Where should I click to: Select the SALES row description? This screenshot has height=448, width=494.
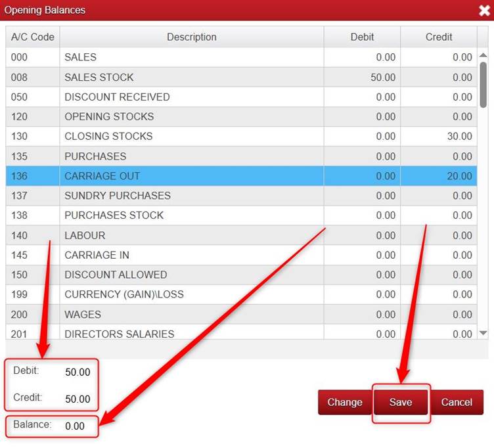pyautogui.click(x=80, y=57)
